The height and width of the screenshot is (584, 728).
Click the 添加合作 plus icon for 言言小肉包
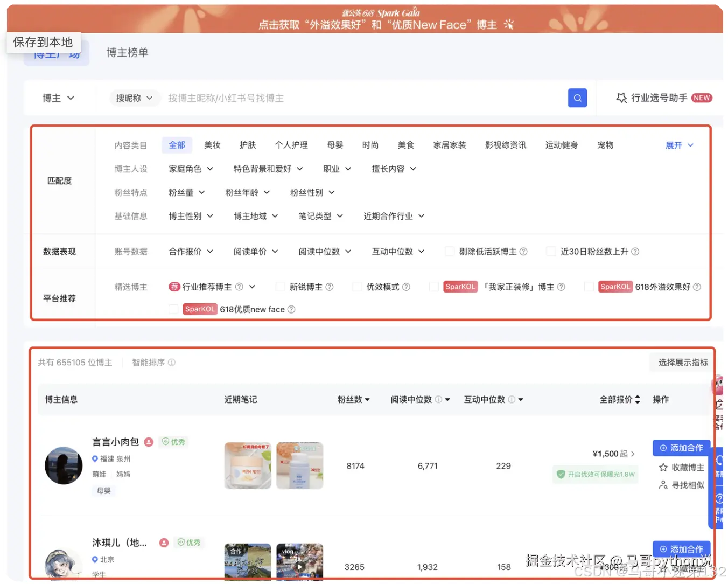[663, 448]
